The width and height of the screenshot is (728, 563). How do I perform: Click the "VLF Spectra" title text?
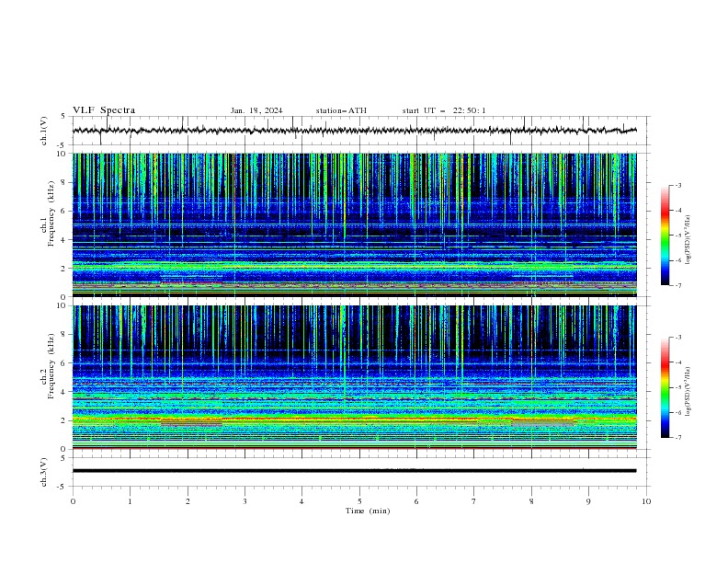[x=104, y=110]
